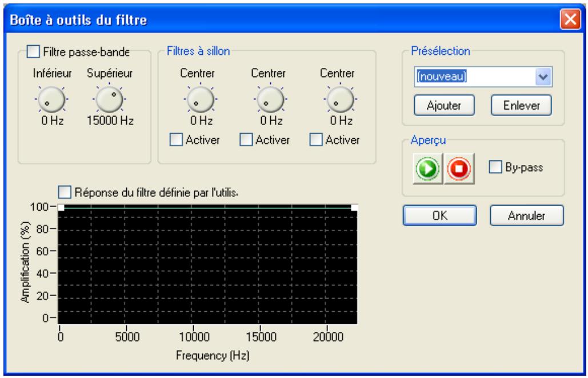
Task: Click the Filtres à sillon group title
Action: tap(198, 51)
